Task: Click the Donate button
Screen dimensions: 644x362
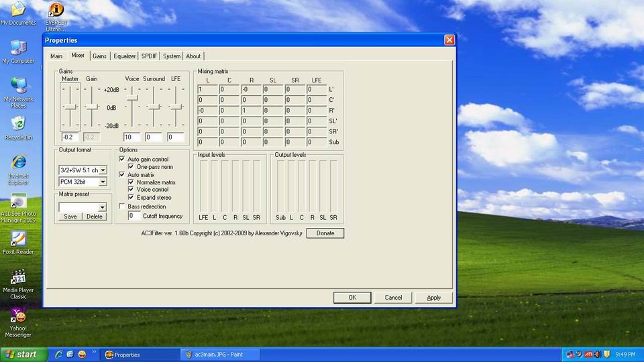Action: pyautogui.click(x=325, y=233)
